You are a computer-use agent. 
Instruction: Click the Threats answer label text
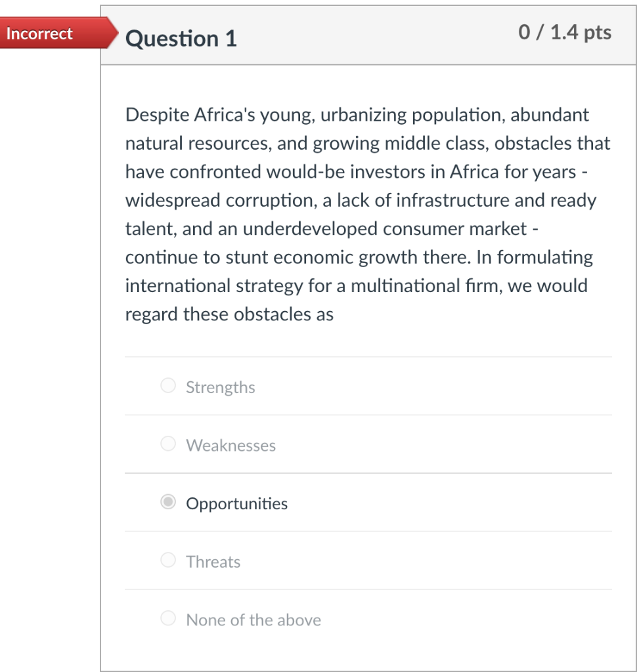(x=213, y=562)
